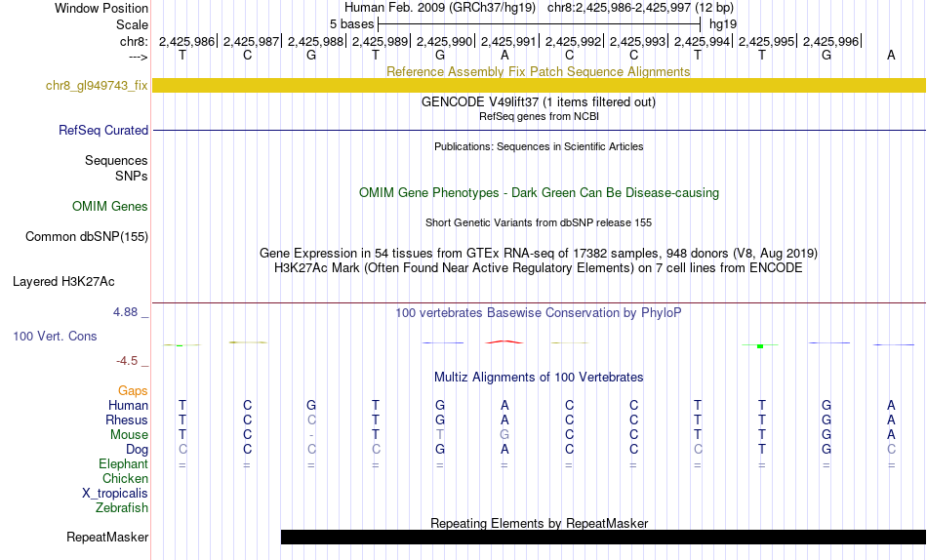The width and height of the screenshot is (927, 560).
Task: Click the 4.88 conservation scale value
Action: (x=125, y=311)
